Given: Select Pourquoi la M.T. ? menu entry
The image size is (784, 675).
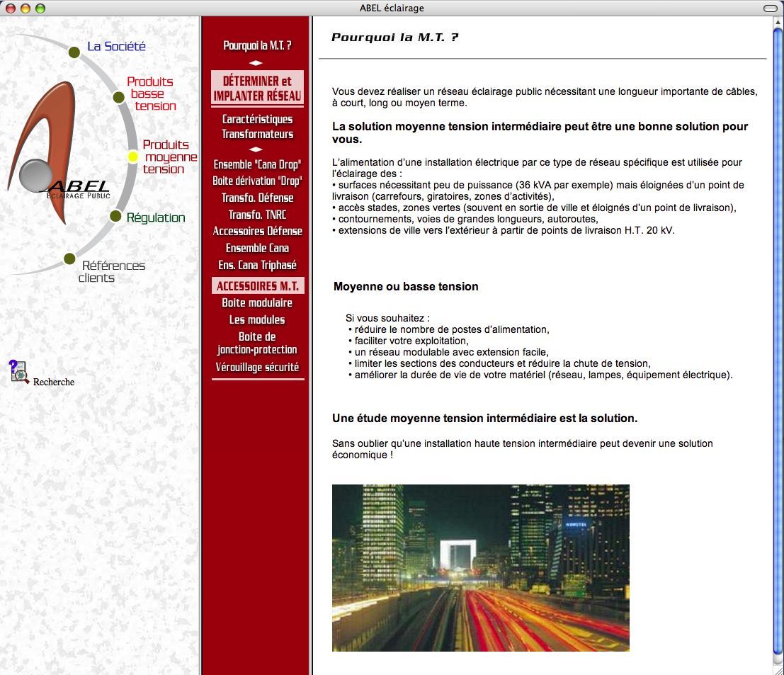Looking at the screenshot, I should click(257, 45).
